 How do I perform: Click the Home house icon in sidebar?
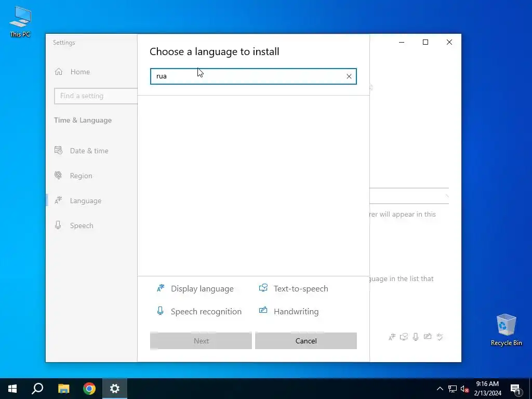pyautogui.click(x=59, y=72)
